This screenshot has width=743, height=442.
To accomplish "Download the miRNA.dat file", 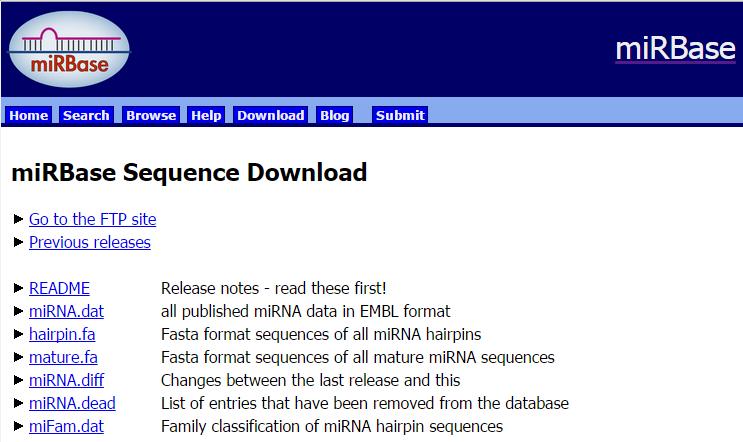I will 66,311.
